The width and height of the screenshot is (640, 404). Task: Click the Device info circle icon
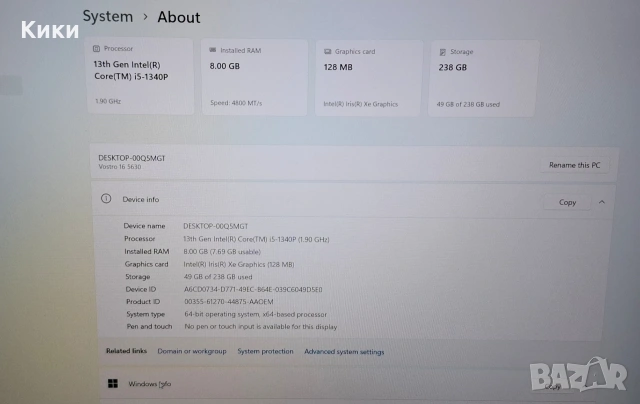coord(106,199)
